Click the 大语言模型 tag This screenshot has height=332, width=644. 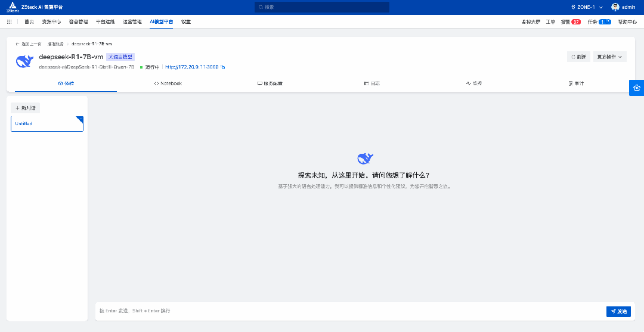tap(120, 57)
